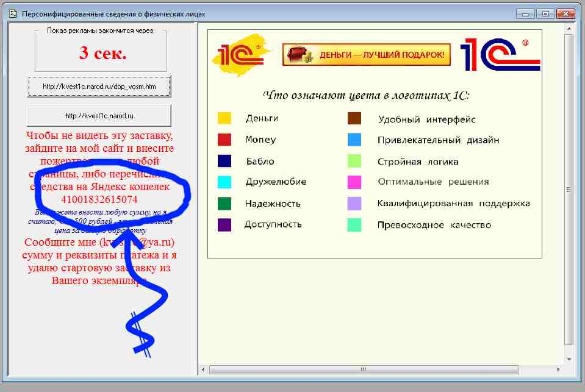Viewport: 585px width, 392px height.
Task: Click the 'Money' label
Action: 260,140
